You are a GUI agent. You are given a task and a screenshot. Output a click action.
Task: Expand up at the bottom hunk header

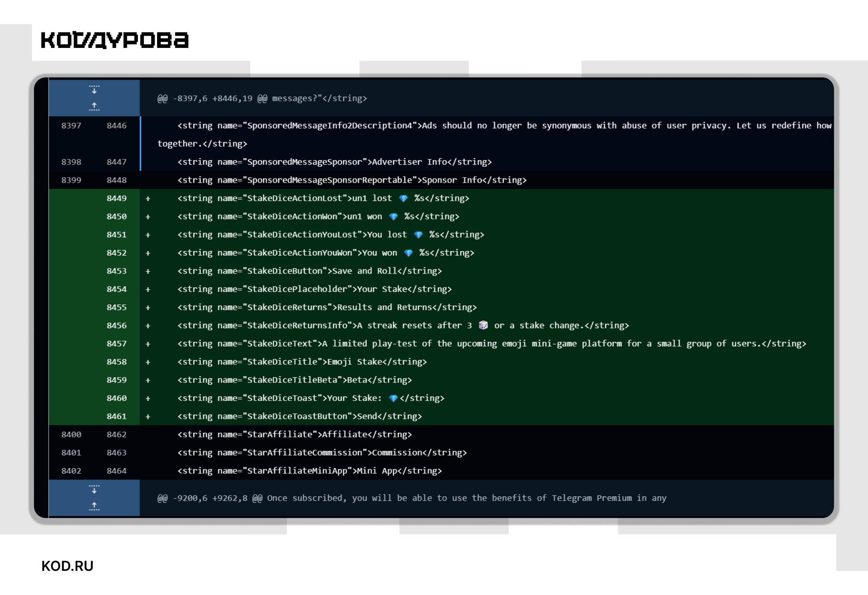tap(94, 507)
